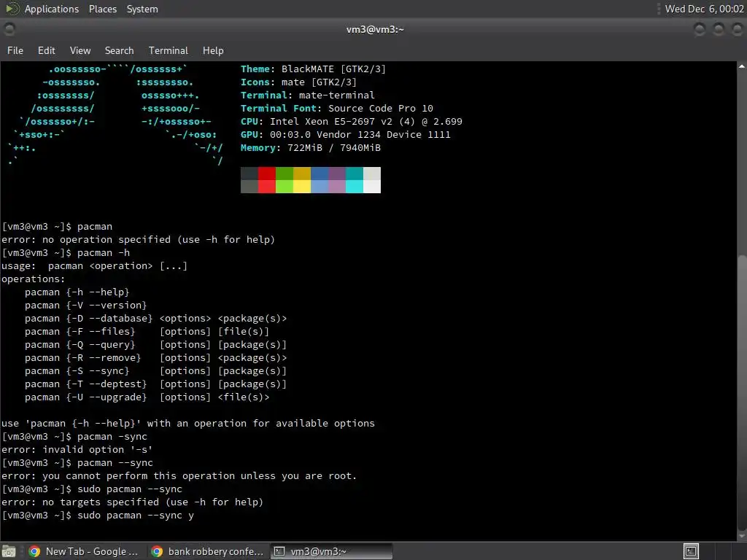Click 'error: no operation specified' line
This screenshot has width=747, height=560.
(138, 239)
